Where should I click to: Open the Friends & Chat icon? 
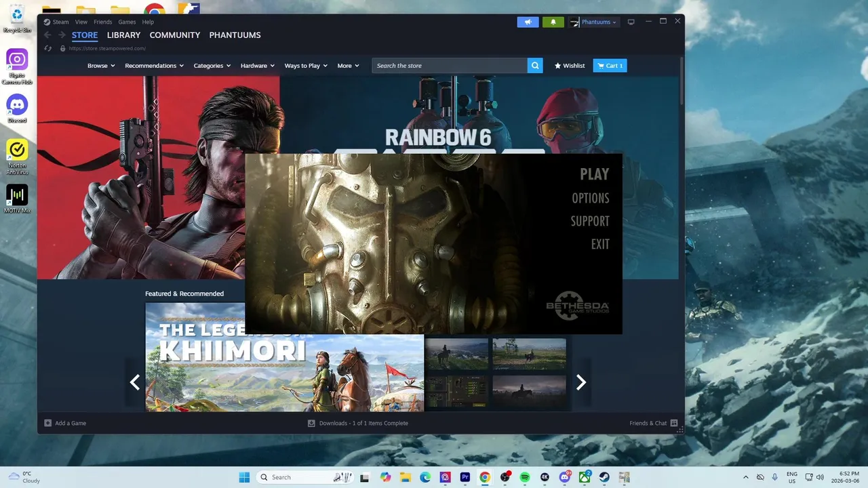click(674, 423)
